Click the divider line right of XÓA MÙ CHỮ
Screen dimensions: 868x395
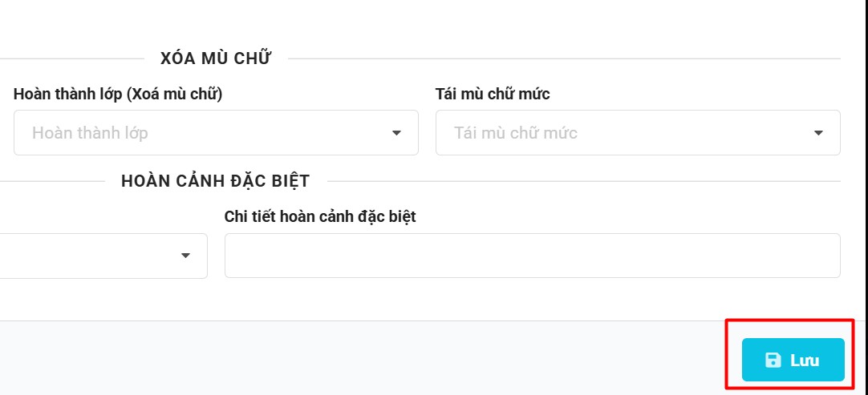click(x=562, y=58)
